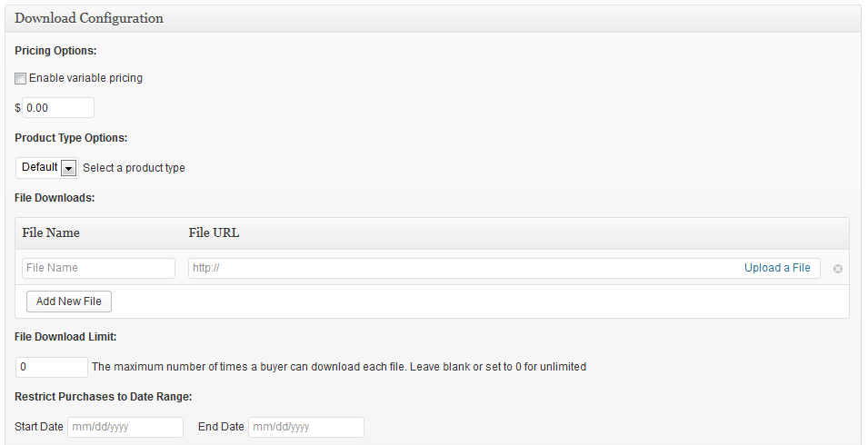Screen dimensions: 868x445
Task: Enable variable pricing checkbox
Action: pos(21,79)
